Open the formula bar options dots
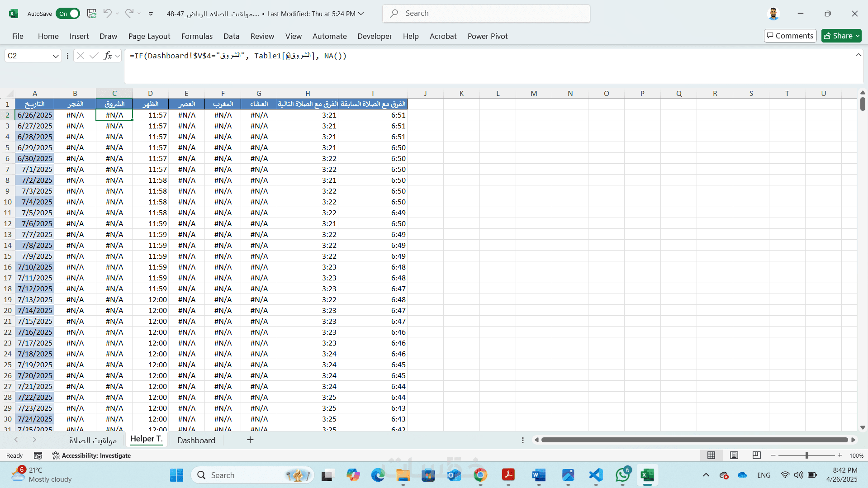868x488 pixels. point(67,56)
